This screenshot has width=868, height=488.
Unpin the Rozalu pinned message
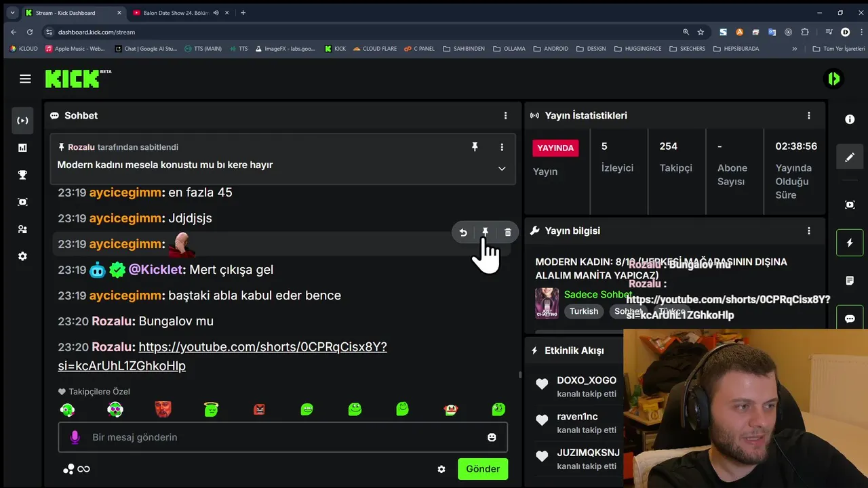coord(475,147)
